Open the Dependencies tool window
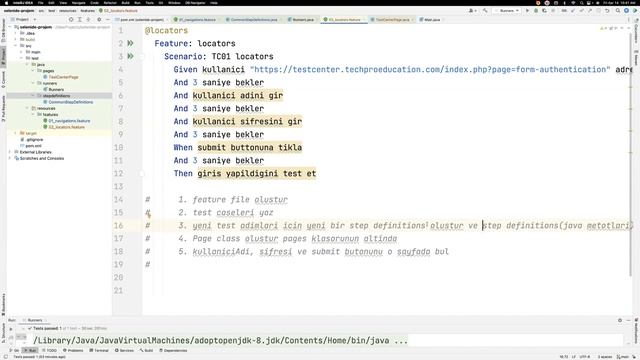640x360 pixels. point(173,351)
